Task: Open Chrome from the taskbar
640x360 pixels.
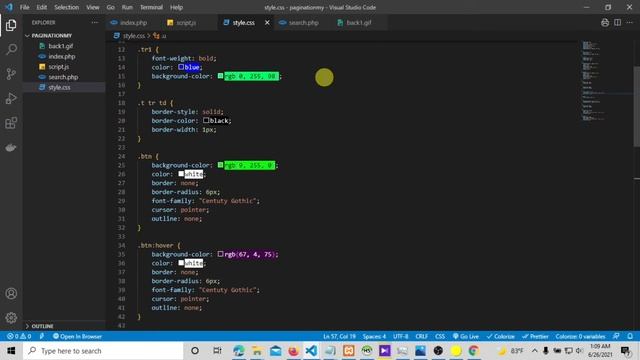Action: 473,351
